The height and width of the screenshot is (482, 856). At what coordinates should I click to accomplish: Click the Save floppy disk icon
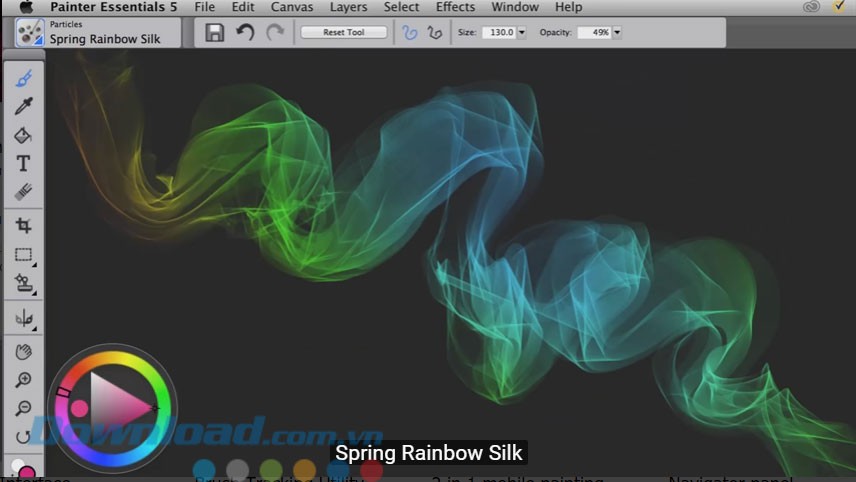[x=215, y=32]
